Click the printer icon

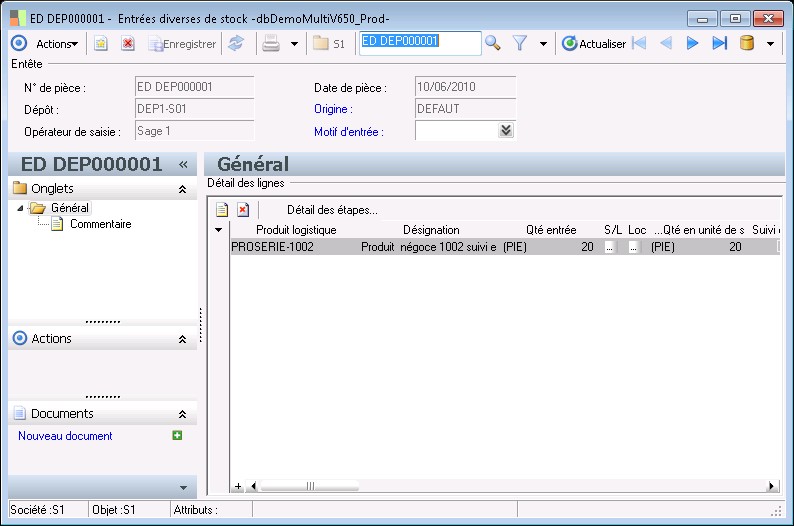(271, 44)
